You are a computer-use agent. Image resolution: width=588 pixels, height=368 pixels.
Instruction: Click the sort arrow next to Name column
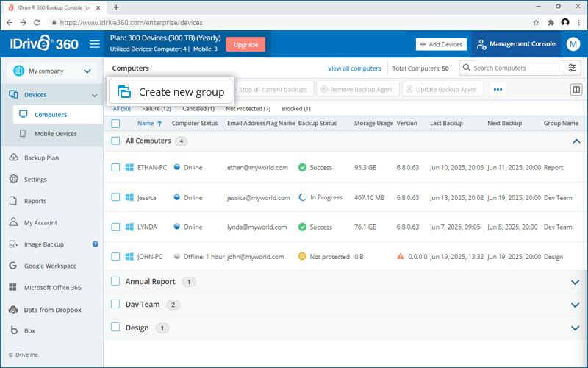[159, 123]
